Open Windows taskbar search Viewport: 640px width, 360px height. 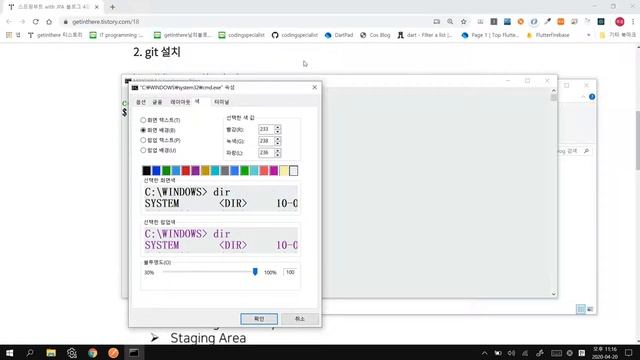(30, 353)
